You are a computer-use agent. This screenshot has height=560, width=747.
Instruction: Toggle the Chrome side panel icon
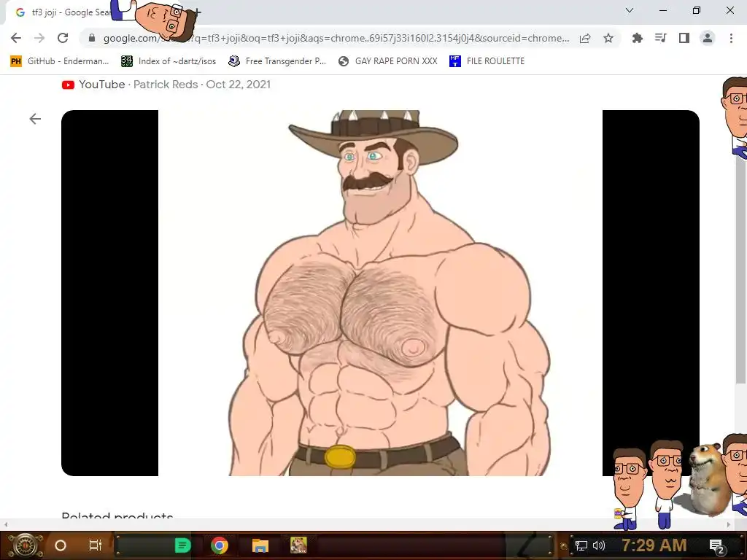point(684,38)
